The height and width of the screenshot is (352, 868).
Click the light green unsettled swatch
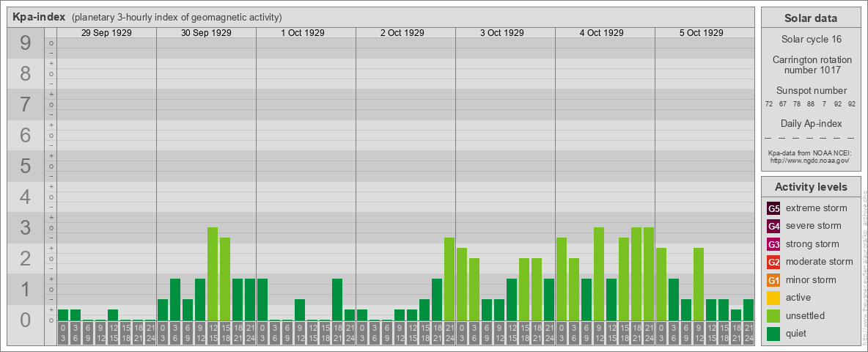(773, 315)
